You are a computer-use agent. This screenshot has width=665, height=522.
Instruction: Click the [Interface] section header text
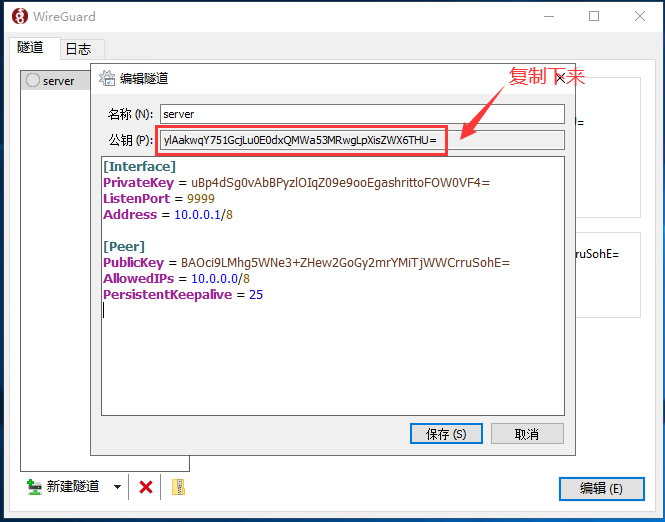tap(140, 167)
